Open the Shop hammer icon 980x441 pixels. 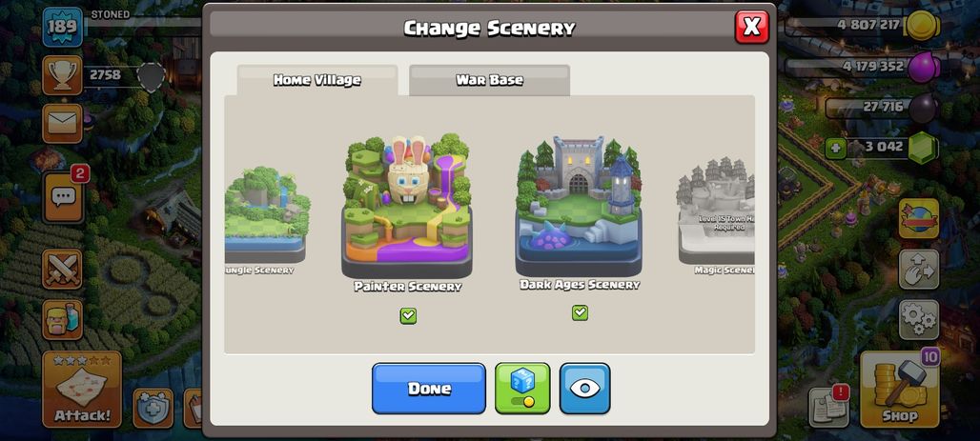900,390
